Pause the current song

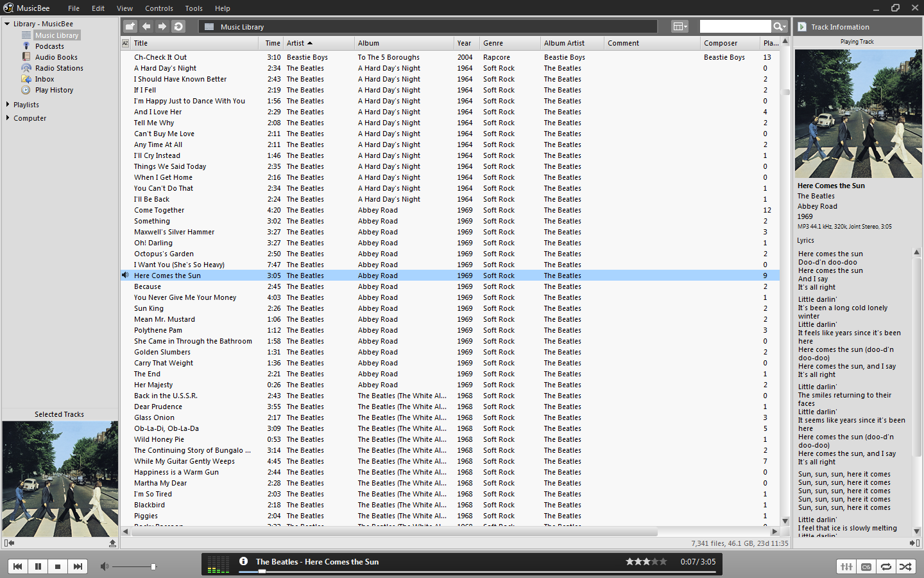(x=38, y=566)
